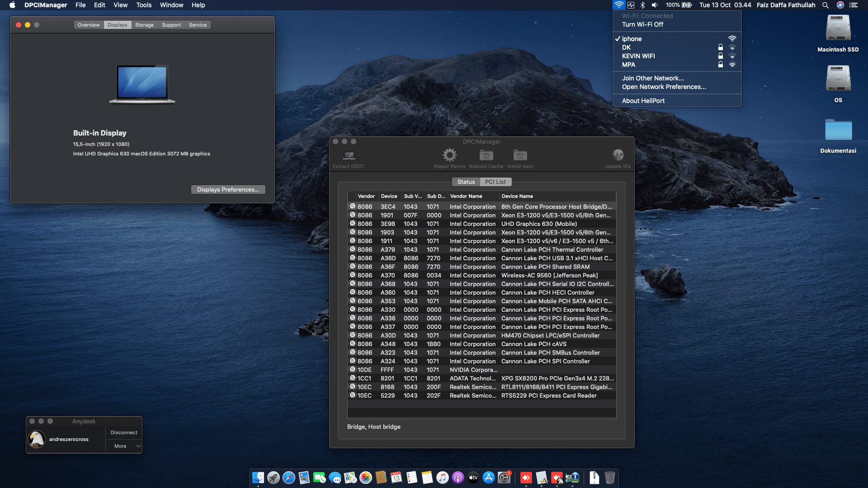Select the RTS5229 PCI Express Card Reader row
Screen dimensions: 868x488
pos(481,395)
